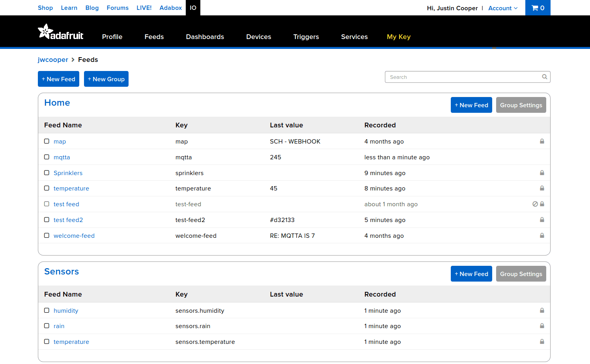
Task: Go to My Key tab
Action: point(399,37)
